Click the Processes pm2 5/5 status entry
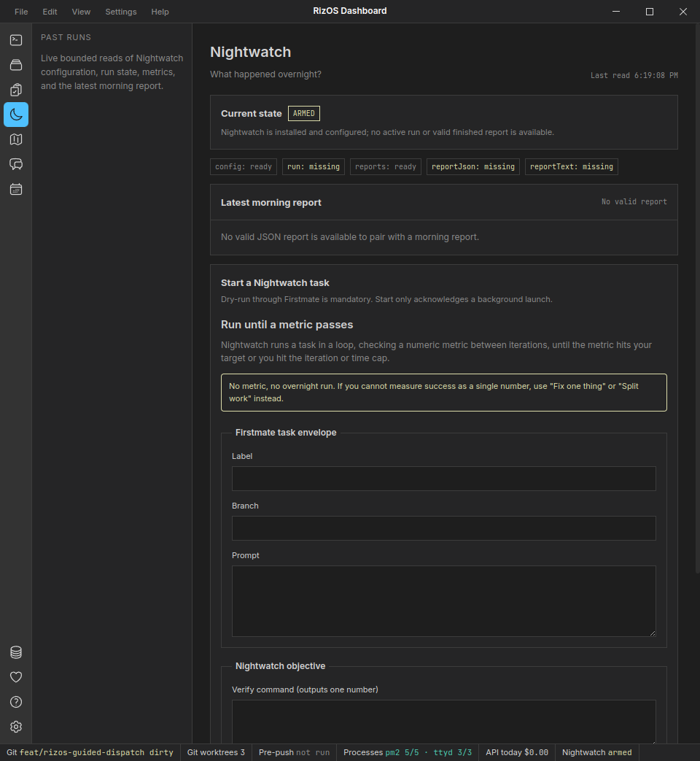Image resolution: width=700 pixels, height=761 pixels. (408, 752)
